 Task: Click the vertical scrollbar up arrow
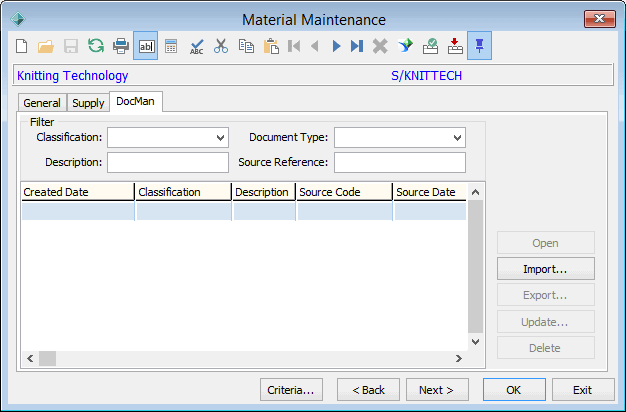click(x=475, y=192)
